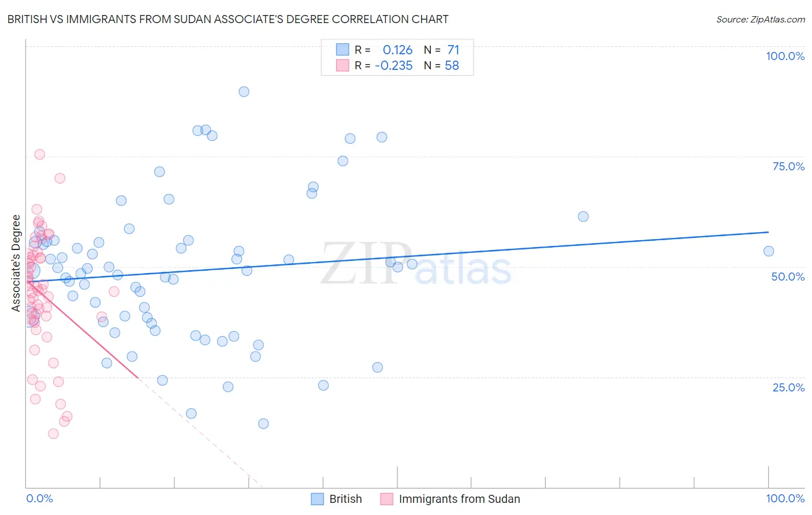This screenshot has width=812, height=515.
Task: Click the 100.0% y-axis label
Action: pyautogui.click(x=785, y=56)
